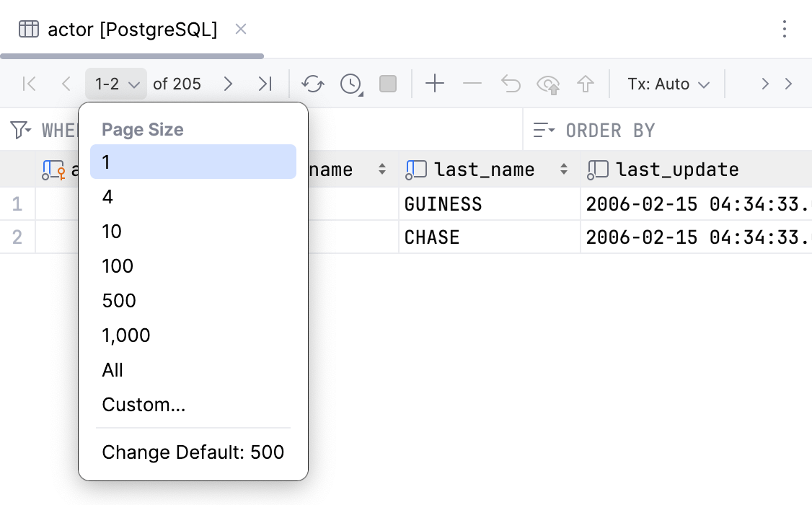Choose Custom page size option

pos(144,405)
